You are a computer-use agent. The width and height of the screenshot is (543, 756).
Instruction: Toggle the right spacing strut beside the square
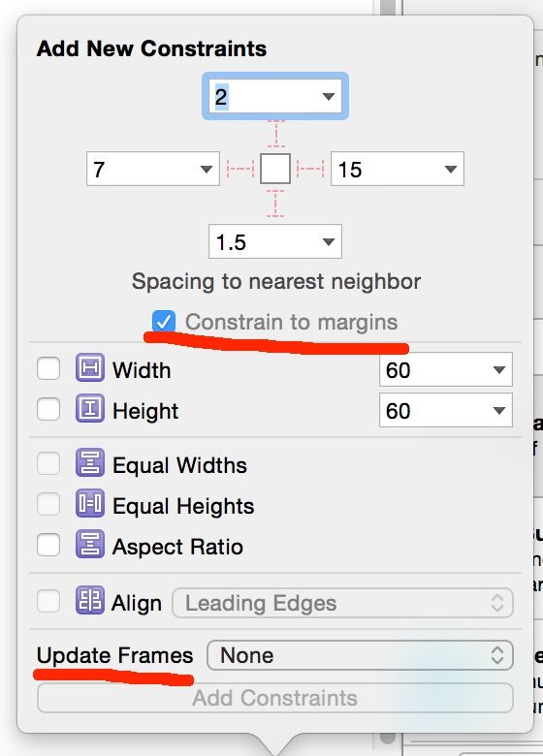(310, 170)
